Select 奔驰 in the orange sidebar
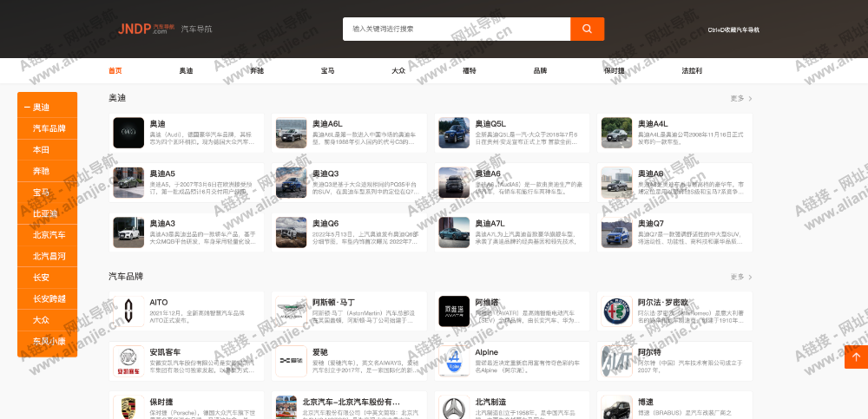868x419 pixels. [41, 171]
